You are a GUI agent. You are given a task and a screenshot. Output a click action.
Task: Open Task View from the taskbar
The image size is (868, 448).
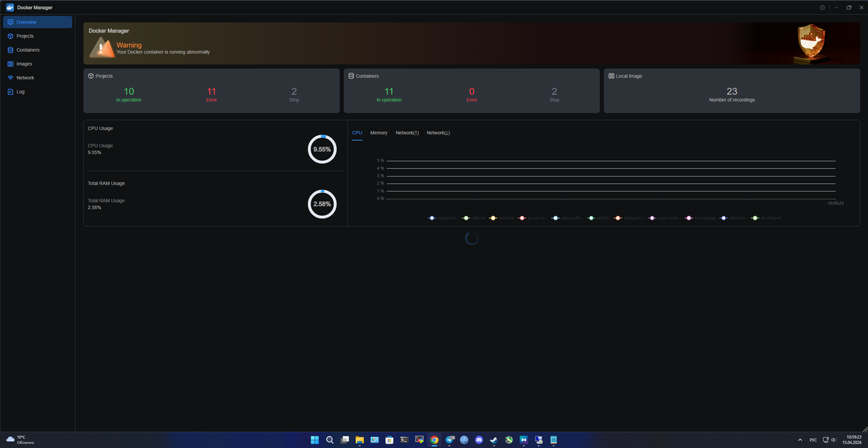(344, 440)
